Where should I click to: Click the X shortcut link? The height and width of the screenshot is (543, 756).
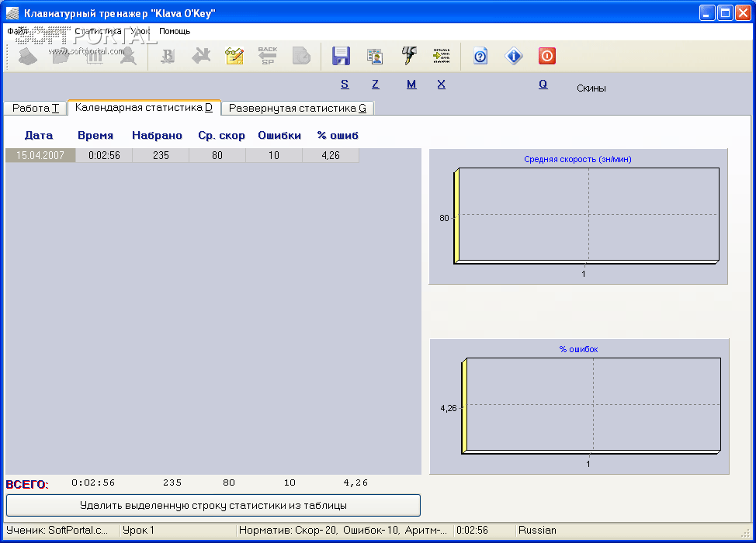pos(441,85)
